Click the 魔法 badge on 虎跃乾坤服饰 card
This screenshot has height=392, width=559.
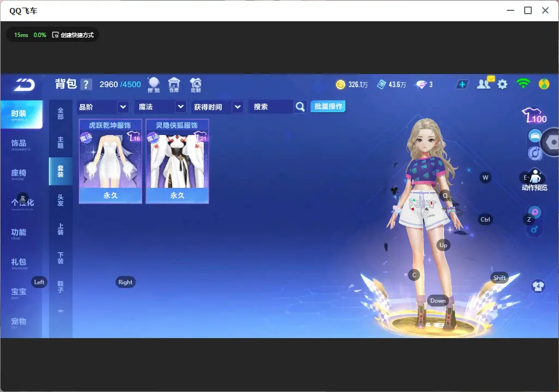click(86, 137)
